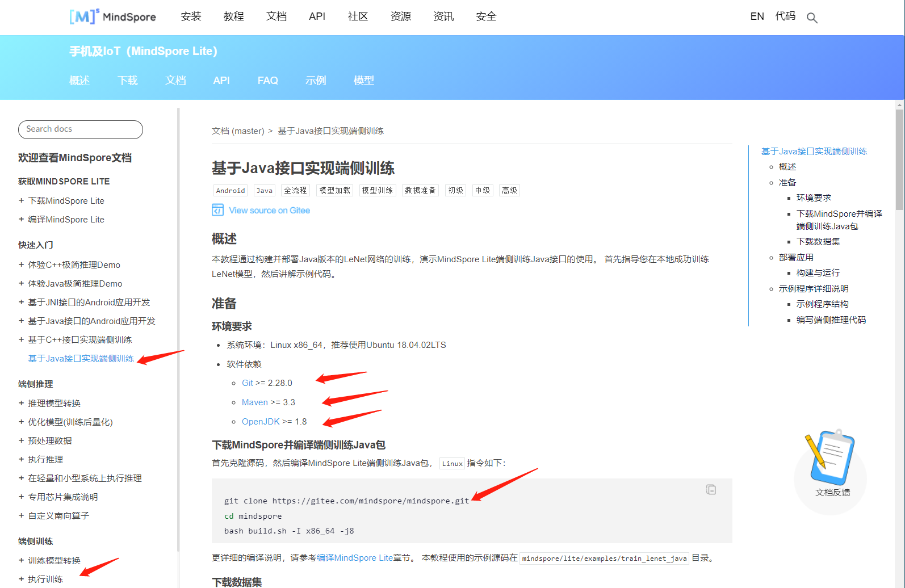The height and width of the screenshot is (588, 905).
Task: Click 欢迎查看MindSpore文档 sidebar heading
Action: [x=75, y=158]
